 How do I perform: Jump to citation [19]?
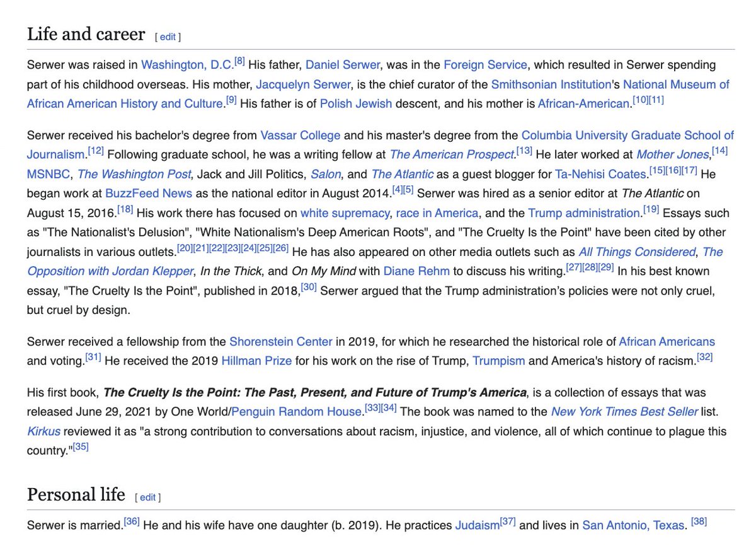(651, 210)
